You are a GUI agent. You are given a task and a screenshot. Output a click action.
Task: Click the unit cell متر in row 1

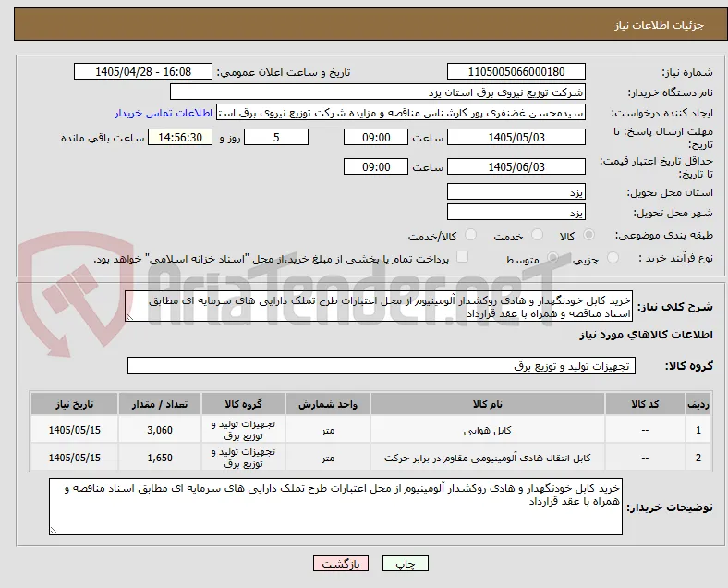(x=328, y=430)
